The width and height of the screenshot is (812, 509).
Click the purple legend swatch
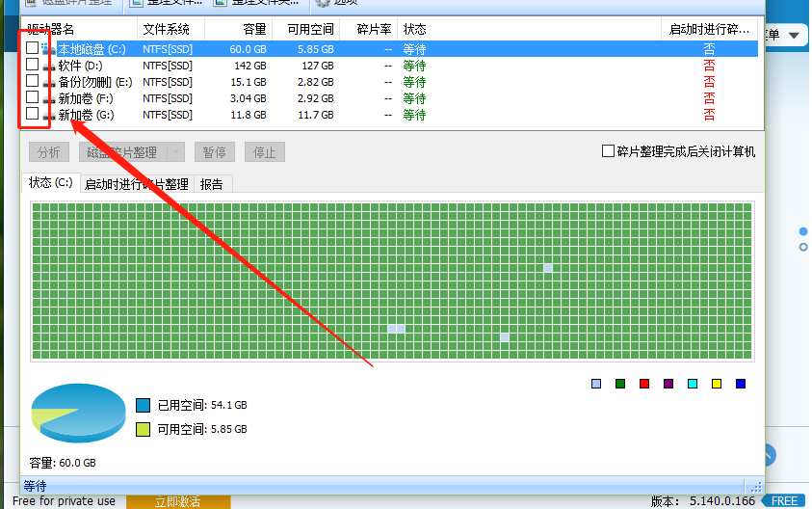point(668,384)
